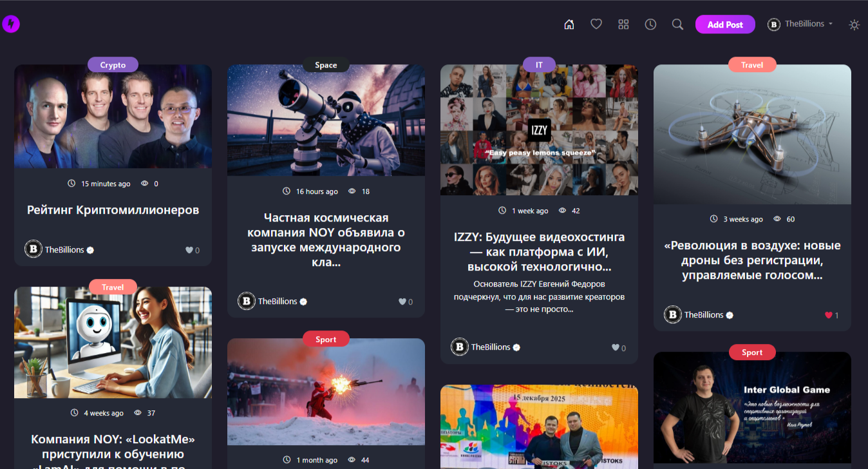Click eye views icon showing 37

coord(138,413)
